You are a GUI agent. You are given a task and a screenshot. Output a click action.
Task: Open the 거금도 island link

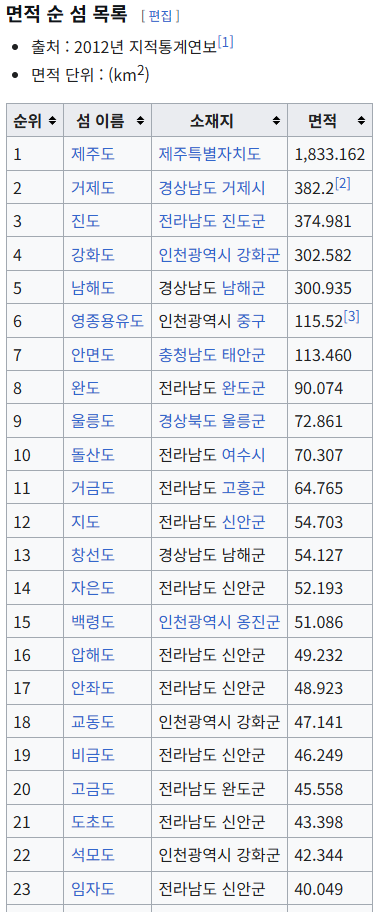(x=93, y=488)
